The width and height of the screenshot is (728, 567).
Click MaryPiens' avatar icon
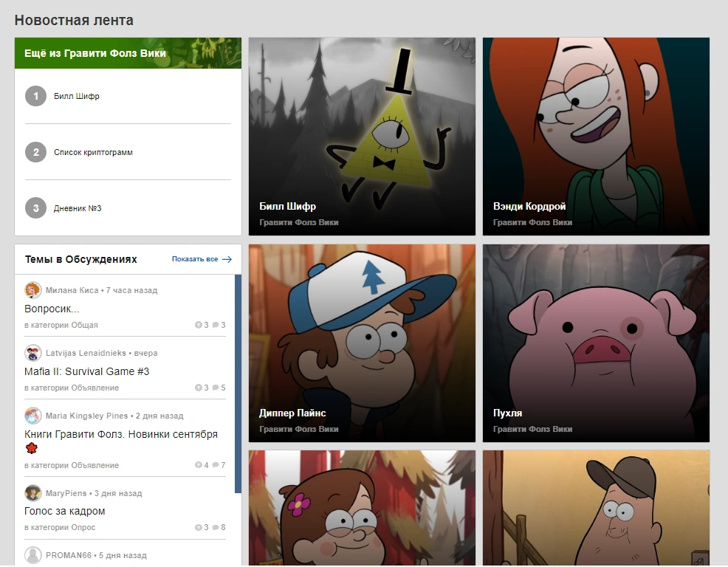pos(33,493)
